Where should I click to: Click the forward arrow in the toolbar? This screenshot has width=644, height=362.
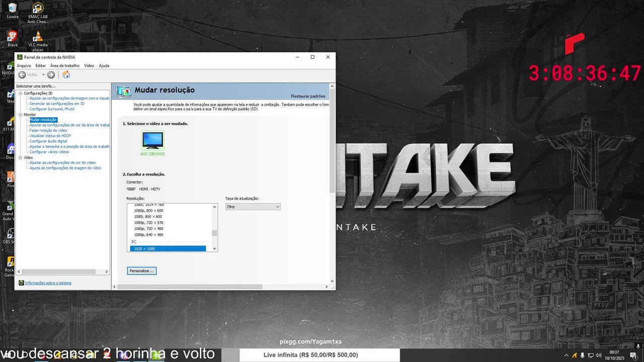pos(51,74)
